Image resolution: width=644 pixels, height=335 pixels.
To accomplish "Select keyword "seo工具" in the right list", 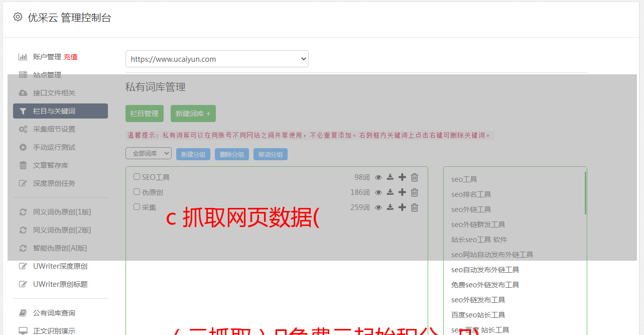I will 464,179.
